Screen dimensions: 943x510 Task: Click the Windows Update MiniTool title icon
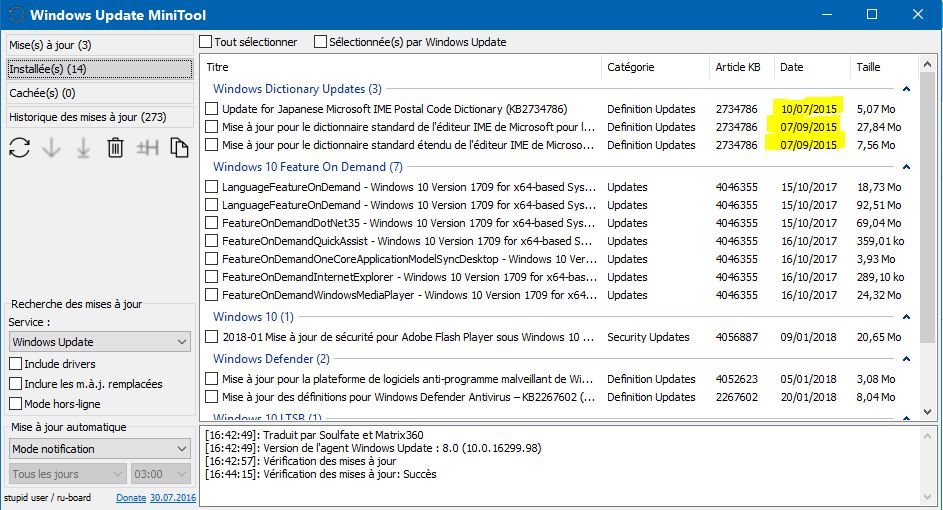(x=16, y=15)
